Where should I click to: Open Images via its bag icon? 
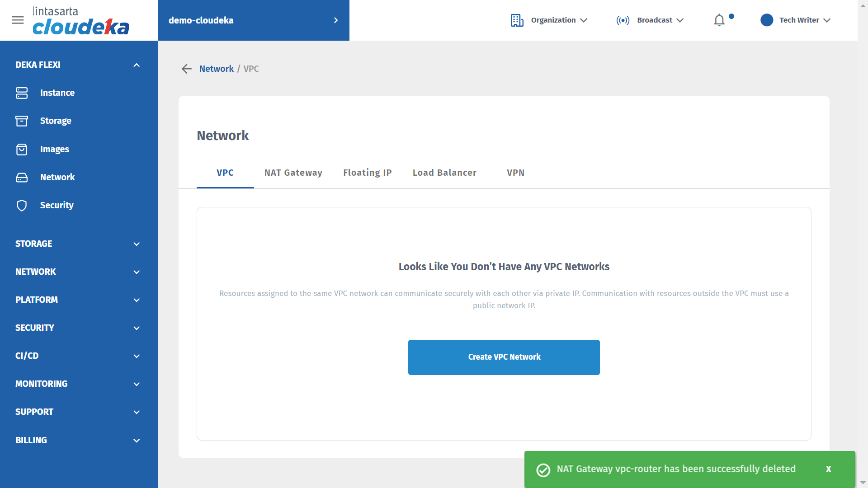click(22, 149)
